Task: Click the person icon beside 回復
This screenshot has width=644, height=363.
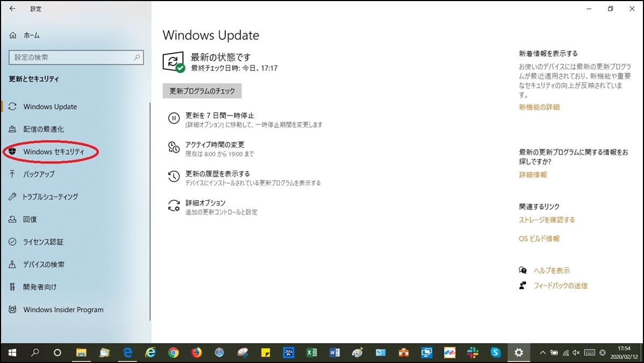Action: point(13,220)
